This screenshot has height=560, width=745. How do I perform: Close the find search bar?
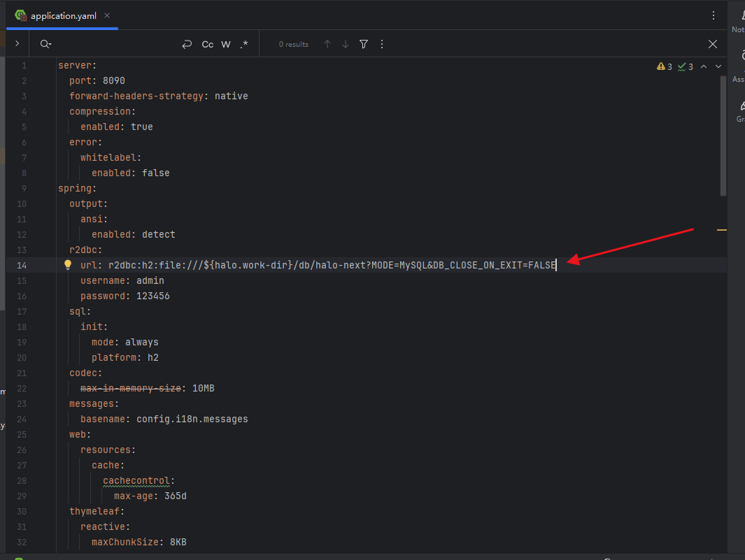pos(713,44)
